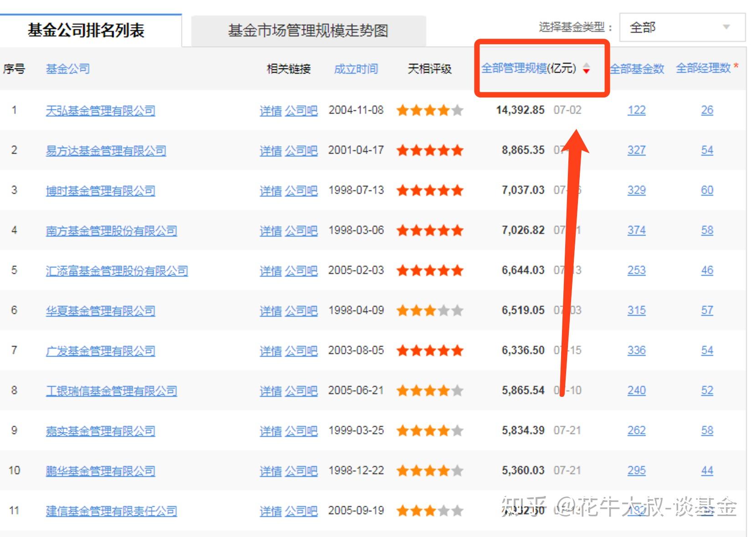This screenshot has height=537, width=756.
Task: Open 基金市场管理规模走势图 tab
Action: tap(308, 31)
